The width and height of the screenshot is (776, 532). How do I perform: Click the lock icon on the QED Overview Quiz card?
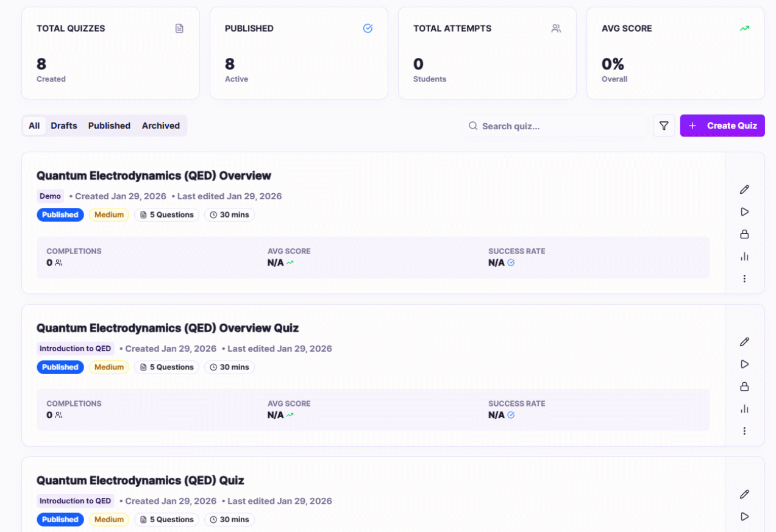[x=744, y=386]
